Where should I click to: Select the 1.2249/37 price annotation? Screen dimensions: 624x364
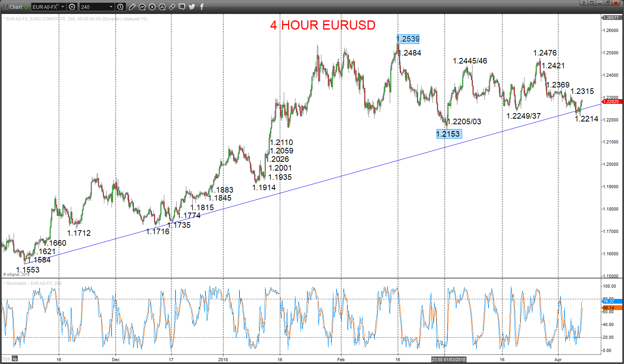click(523, 116)
